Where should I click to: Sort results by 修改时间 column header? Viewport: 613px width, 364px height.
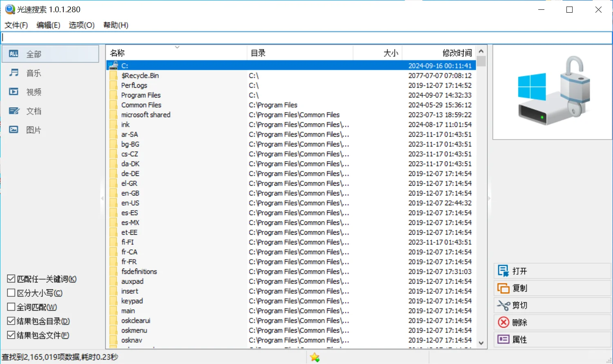click(x=439, y=53)
